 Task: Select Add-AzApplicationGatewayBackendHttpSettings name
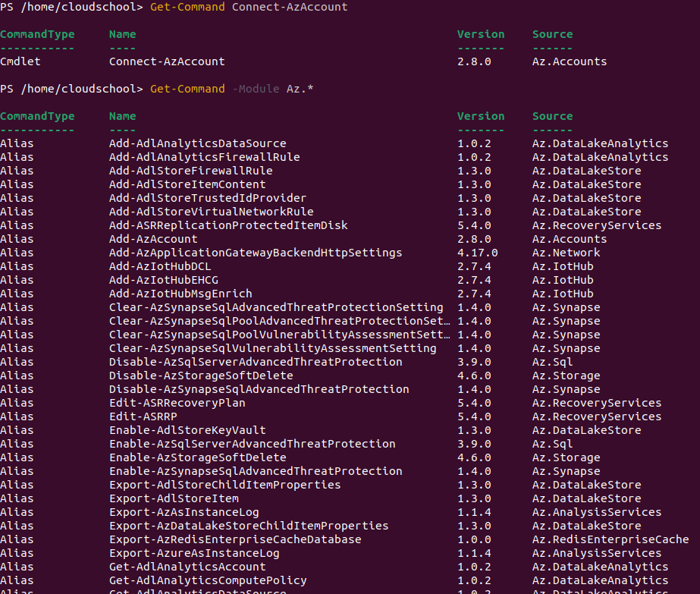pos(256,253)
